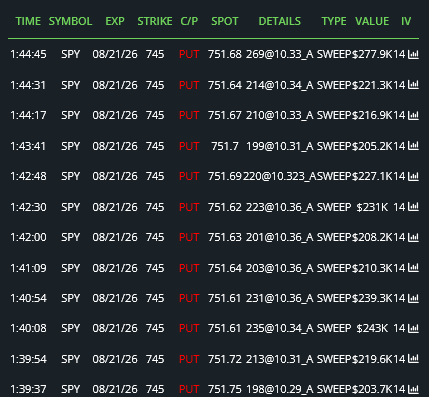Select time 1:43:41
The width and height of the screenshot is (429, 397).
28,146
